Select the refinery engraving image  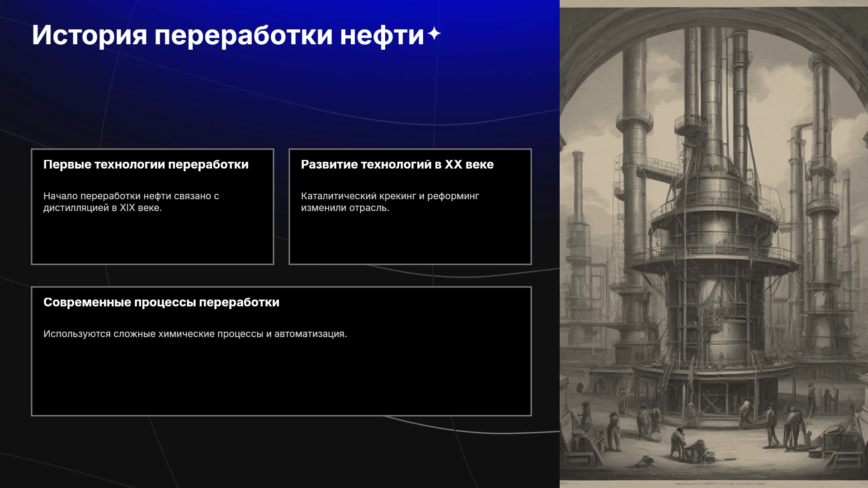(714, 244)
